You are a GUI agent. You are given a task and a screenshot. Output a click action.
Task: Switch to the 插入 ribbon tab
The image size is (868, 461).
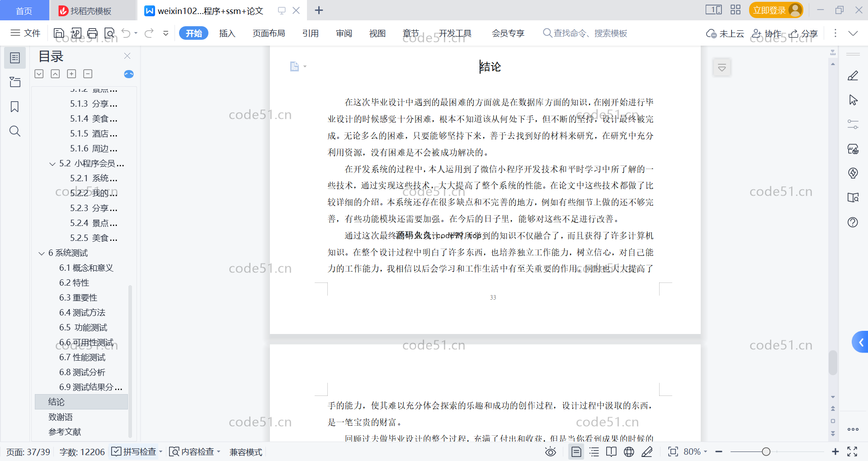click(x=227, y=33)
